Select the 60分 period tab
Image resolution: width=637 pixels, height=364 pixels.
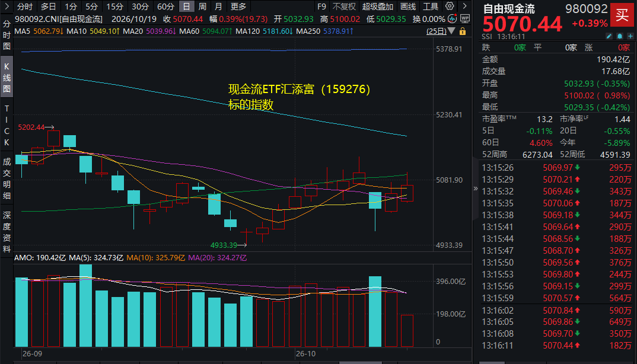[165, 7]
